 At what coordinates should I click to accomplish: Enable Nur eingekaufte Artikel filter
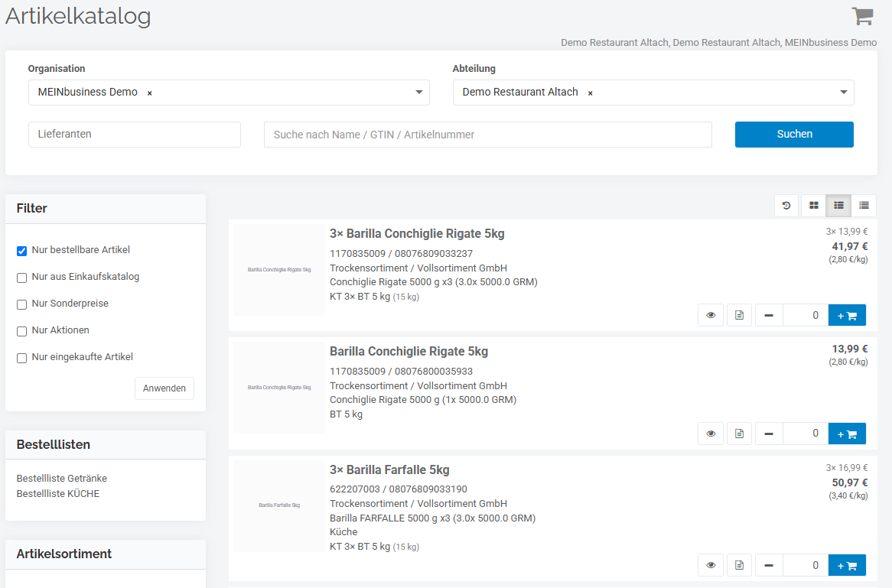tap(21, 358)
